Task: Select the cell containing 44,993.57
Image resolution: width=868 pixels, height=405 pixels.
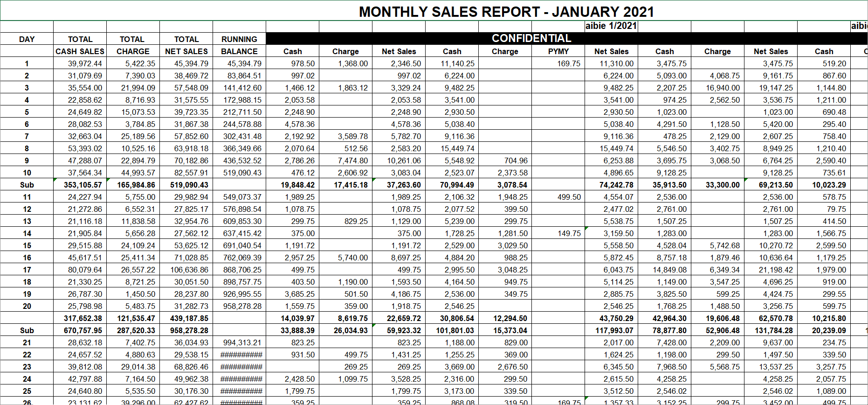Action: (133, 173)
